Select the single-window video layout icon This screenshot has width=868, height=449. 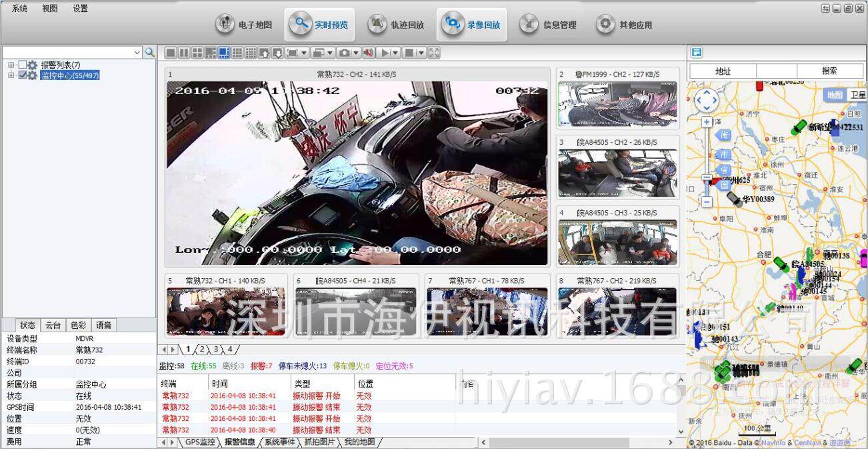pos(171,53)
